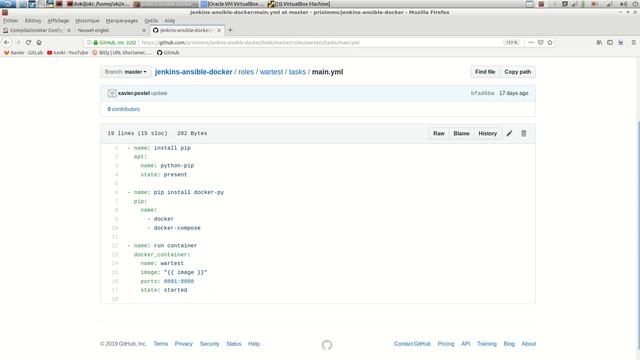640x360 pixels.
Task: Open the Fichier menu
Action: click(x=11, y=20)
